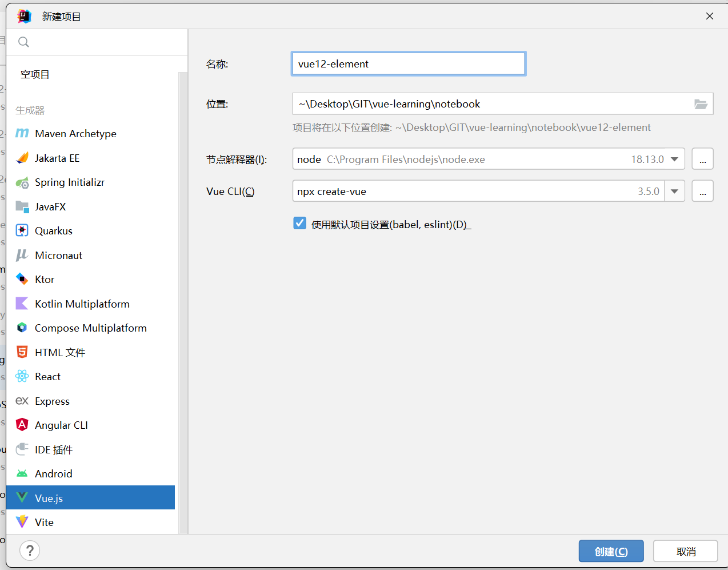Image resolution: width=728 pixels, height=570 pixels.
Task: Click the project name input field
Action: click(x=408, y=64)
